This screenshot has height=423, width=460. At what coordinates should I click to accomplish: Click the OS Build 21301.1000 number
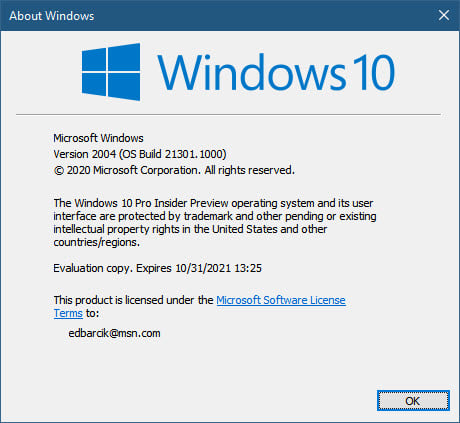194,154
